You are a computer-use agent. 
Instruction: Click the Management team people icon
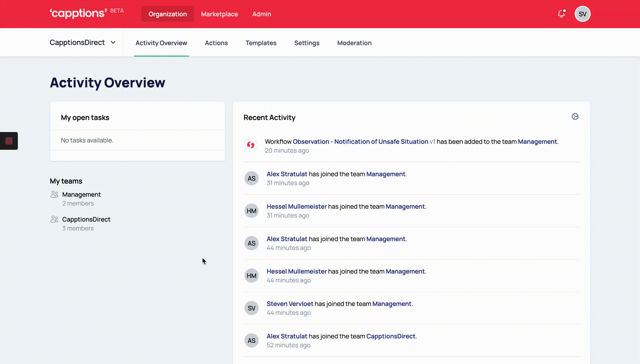54,194
